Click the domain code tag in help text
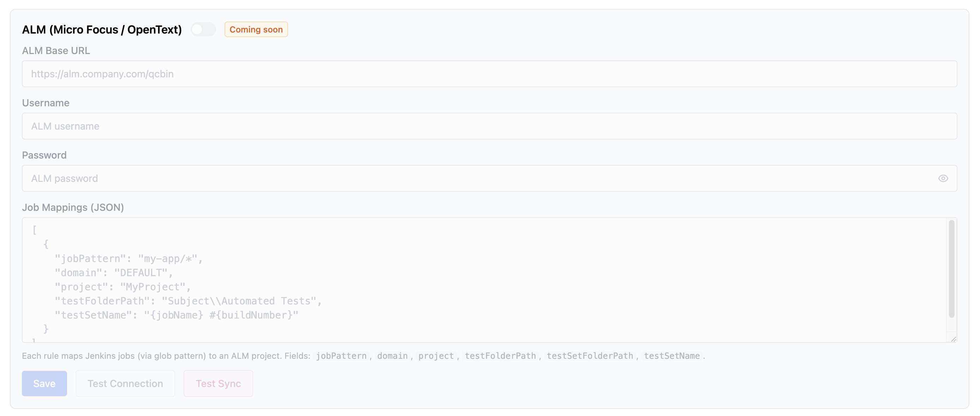This screenshot has height=416, width=980. tap(392, 356)
